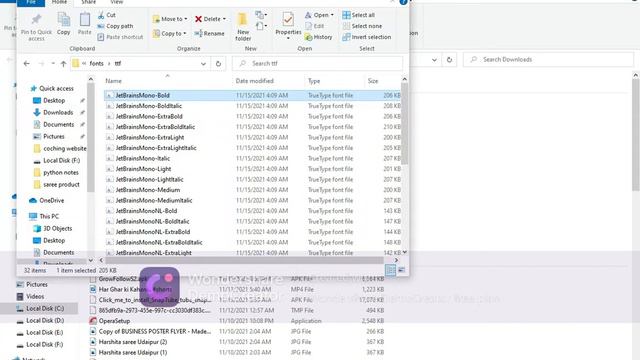Screen dimensions: 640x360
Task: Refresh the ttf folder view
Action: [x=218, y=64]
